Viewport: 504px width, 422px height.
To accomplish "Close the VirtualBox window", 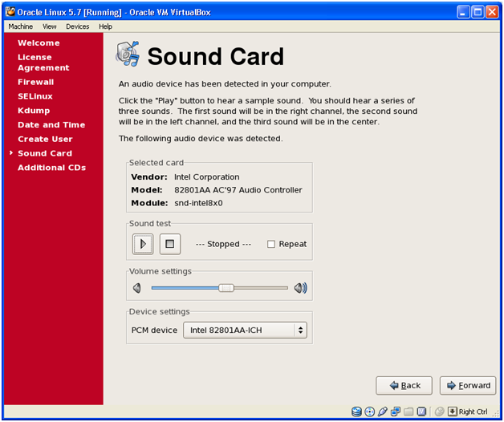I will pos(492,12).
